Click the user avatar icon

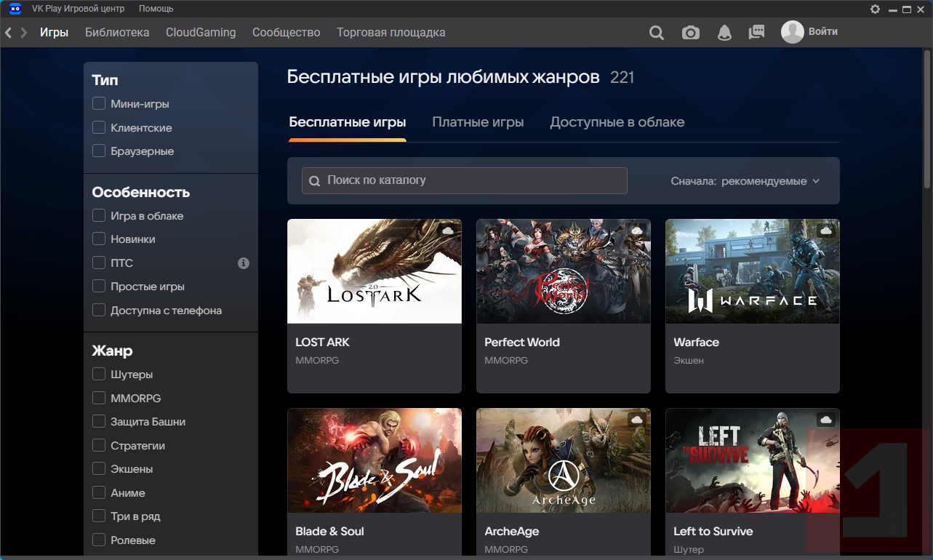click(x=793, y=32)
